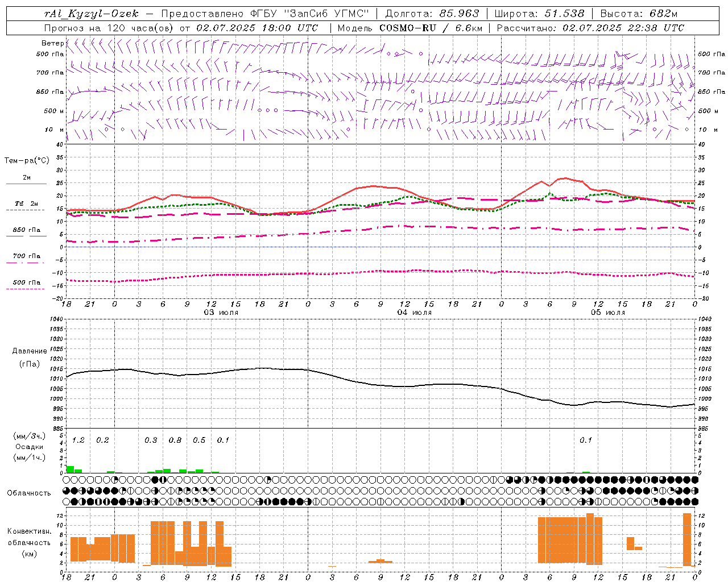Click the Td 2м dew point legend entry
Image resolution: width=728 pixels, height=582 pixels.
pyautogui.click(x=27, y=203)
